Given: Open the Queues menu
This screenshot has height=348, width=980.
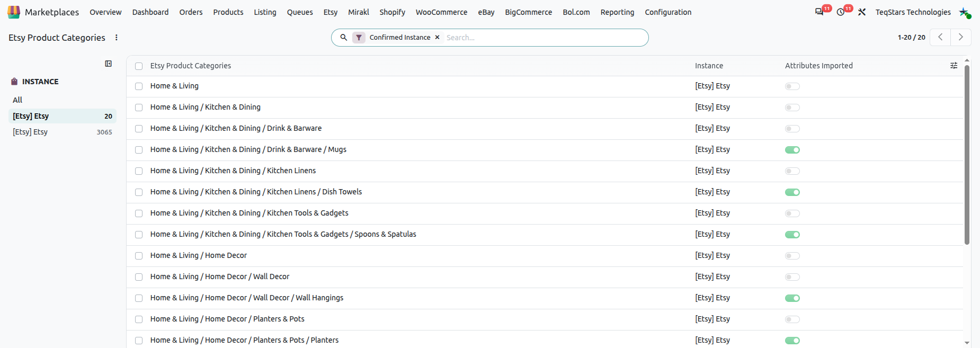Looking at the screenshot, I should point(300,12).
